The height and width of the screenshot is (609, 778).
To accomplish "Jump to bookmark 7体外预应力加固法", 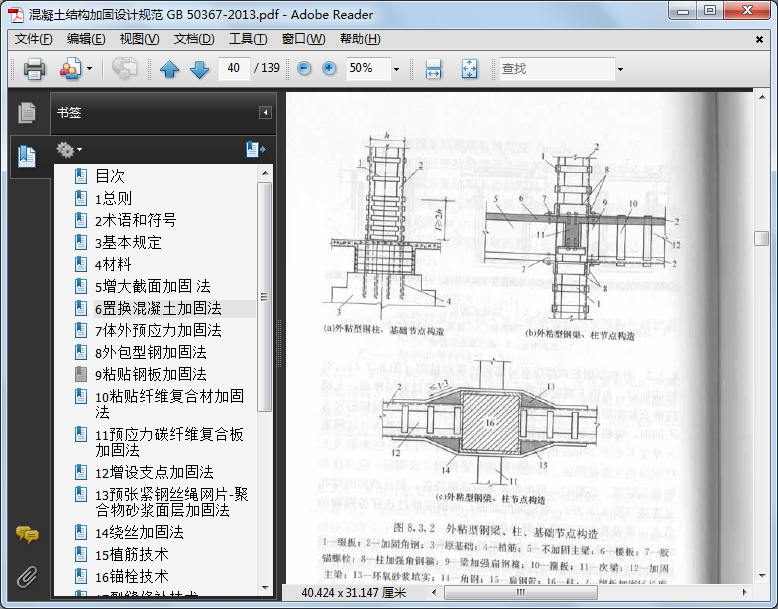I will pyautogui.click(x=158, y=330).
